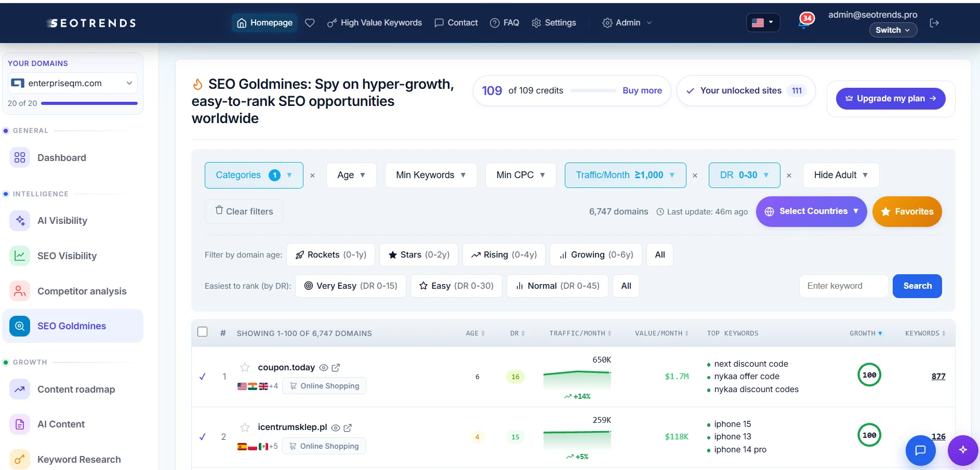Viewport: 980px width, 470px height.
Task: Click the logout arrow icon
Action: click(x=934, y=23)
